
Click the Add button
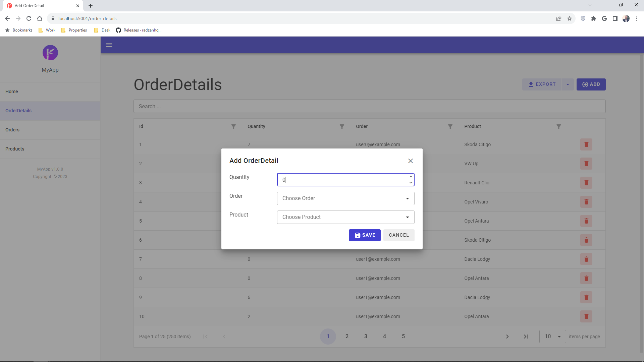(591, 84)
